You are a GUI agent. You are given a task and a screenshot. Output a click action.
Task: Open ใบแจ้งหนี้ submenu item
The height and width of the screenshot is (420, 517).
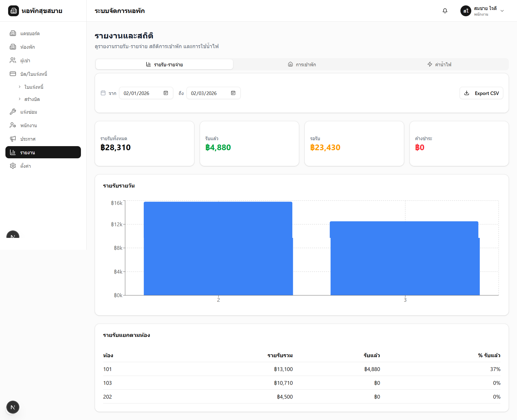[34, 87]
